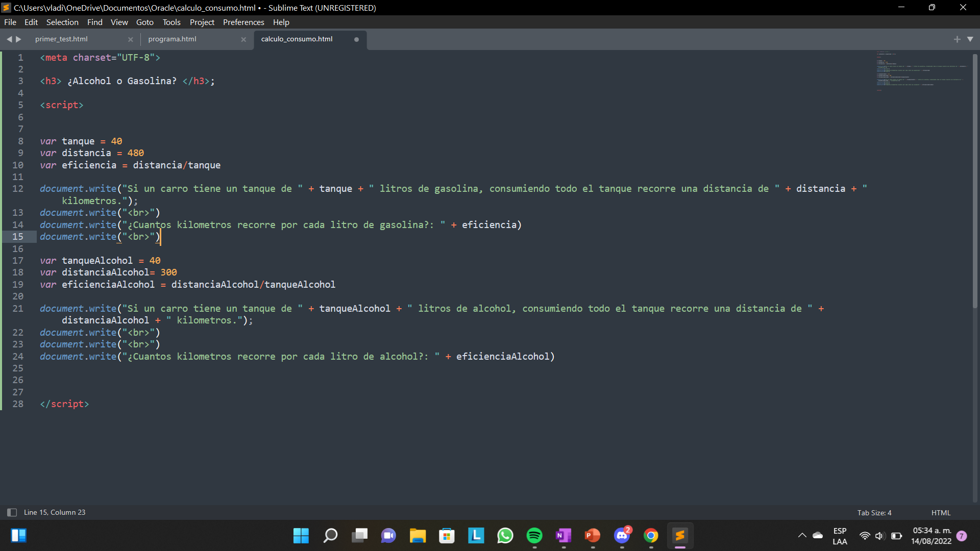Viewport: 980px width, 551px height.
Task: Open OneDrive cloud tray icon
Action: pos(818,536)
